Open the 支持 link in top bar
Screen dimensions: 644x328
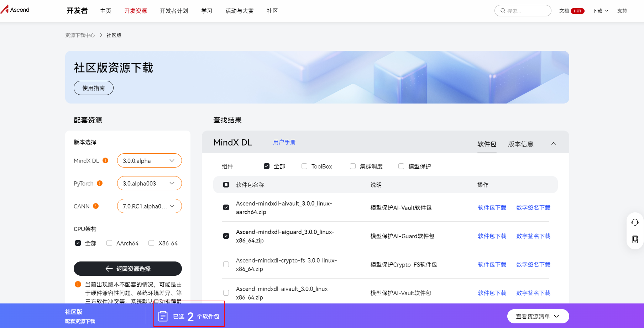622,11
